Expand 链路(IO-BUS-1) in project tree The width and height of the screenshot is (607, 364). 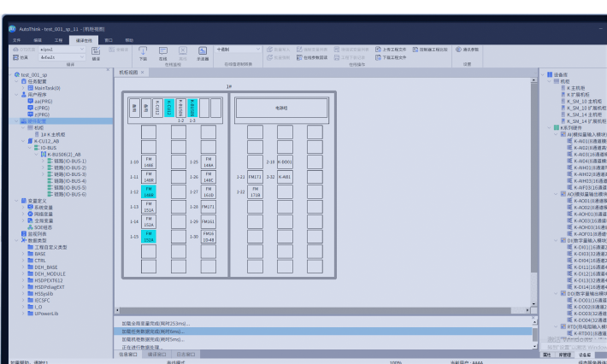click(x=44, y=161)
